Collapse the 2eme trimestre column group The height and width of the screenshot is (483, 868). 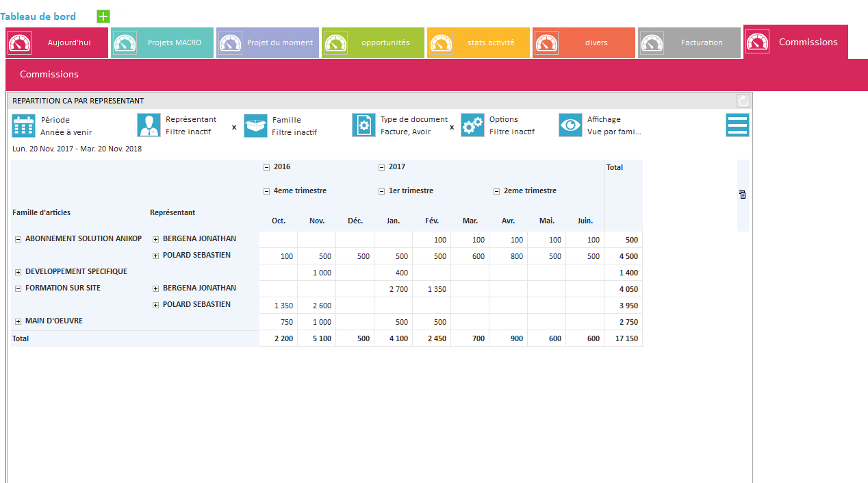click(x=496, y=192)
